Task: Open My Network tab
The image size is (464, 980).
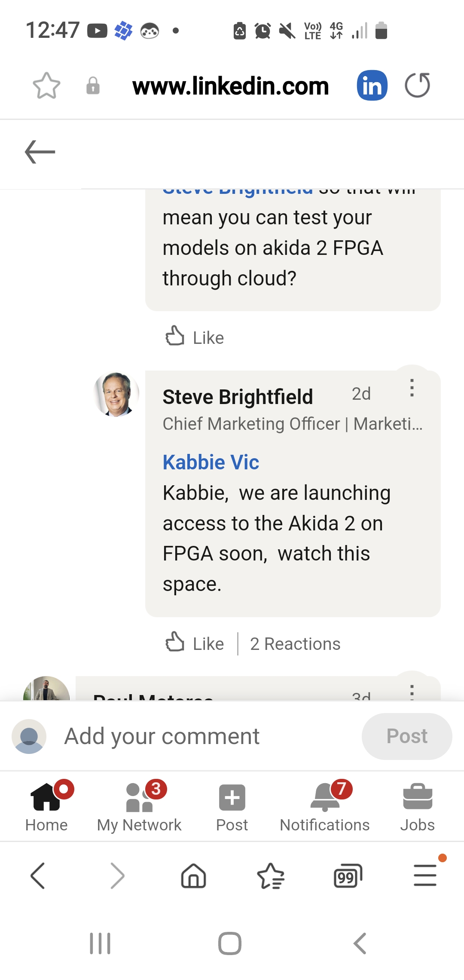Action: (139, 806)
